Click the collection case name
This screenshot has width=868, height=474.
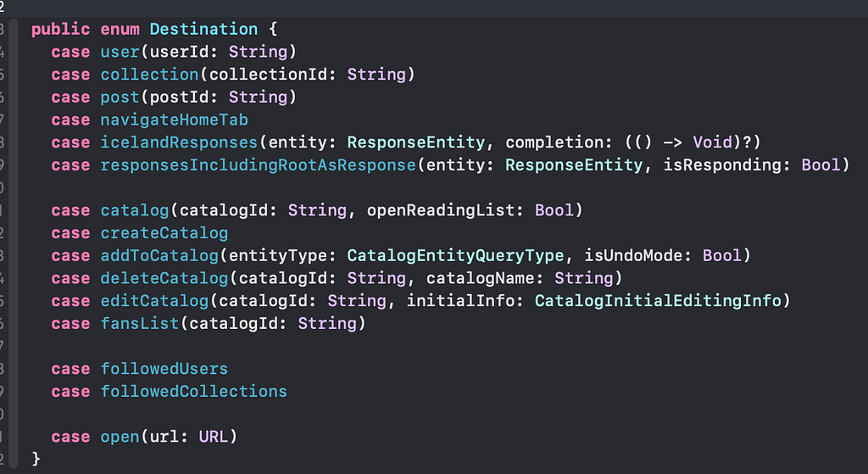[149, 75]
